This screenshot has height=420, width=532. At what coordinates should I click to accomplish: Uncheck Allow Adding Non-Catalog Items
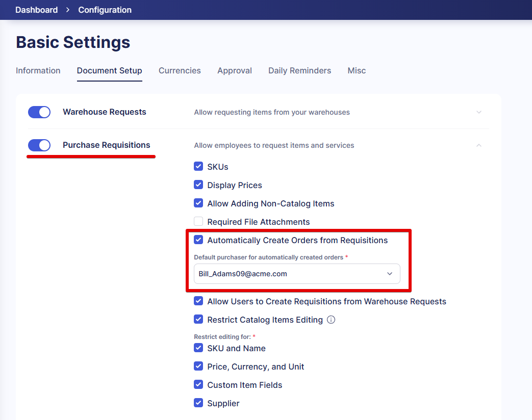(198, 203)
